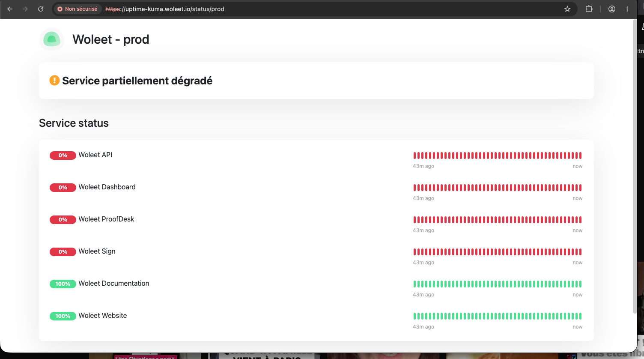Click '43m ago' under Woleet API heartbeat
This screenshot has height=359, width=644.
point(423,166)
